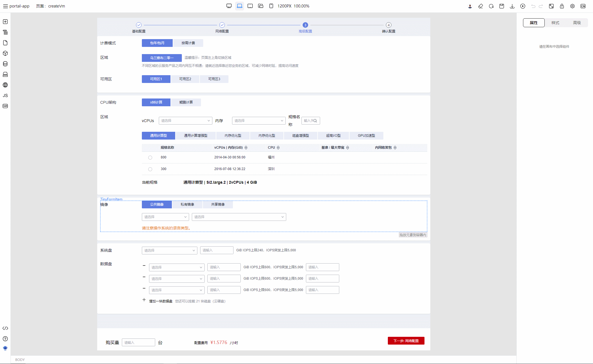
Task: Expand the 系统盘 system disk type dropdown
Action: 169,250
